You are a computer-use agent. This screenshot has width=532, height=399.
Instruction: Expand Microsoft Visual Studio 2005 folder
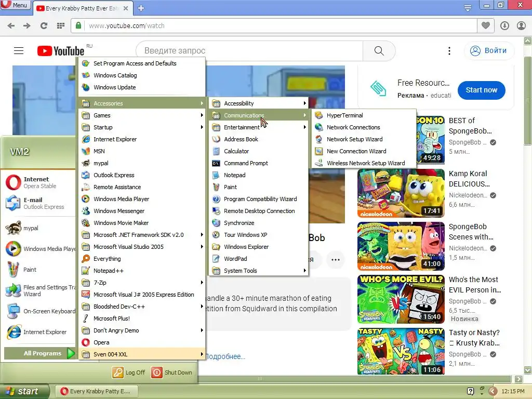pyautogui.click(x=142, y=247)
